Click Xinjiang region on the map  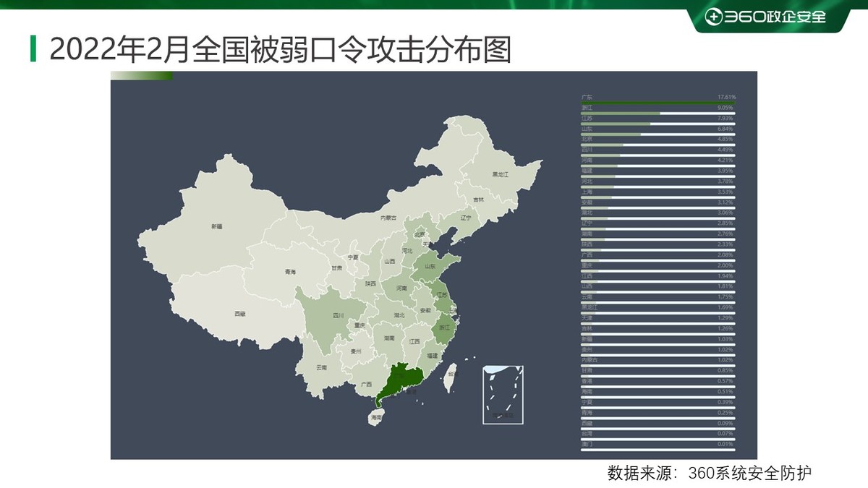click(x=217, y=226)
